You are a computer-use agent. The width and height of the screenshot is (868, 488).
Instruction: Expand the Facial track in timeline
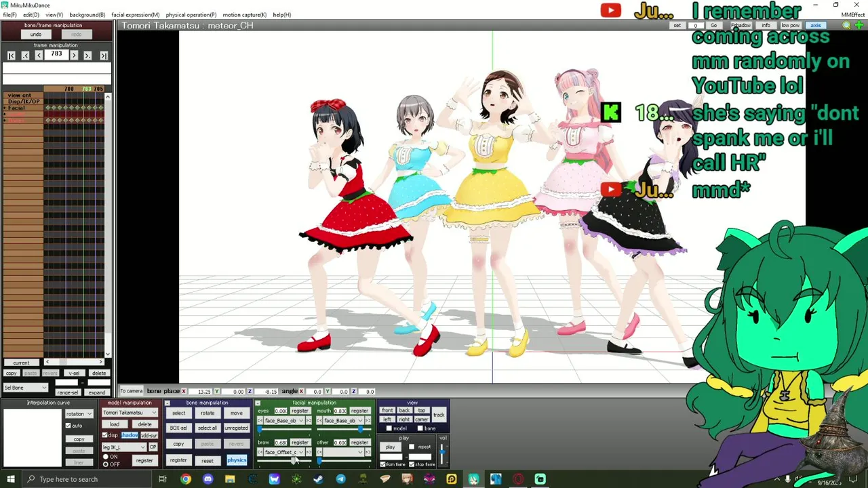click(5, 108)
